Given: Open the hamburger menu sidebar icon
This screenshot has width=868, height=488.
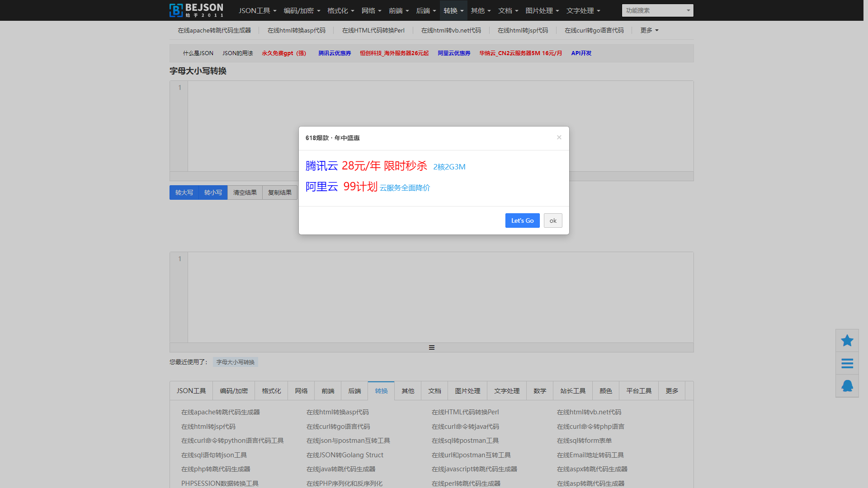Looking at the screenshot, I should (847, 363).
